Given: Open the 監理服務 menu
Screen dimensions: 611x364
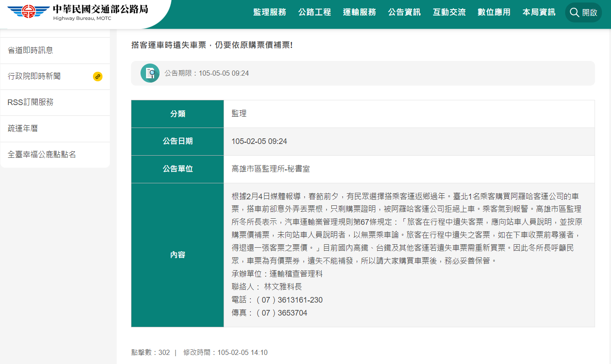Looking at the screenshot, I should click(x=270, y=12).
